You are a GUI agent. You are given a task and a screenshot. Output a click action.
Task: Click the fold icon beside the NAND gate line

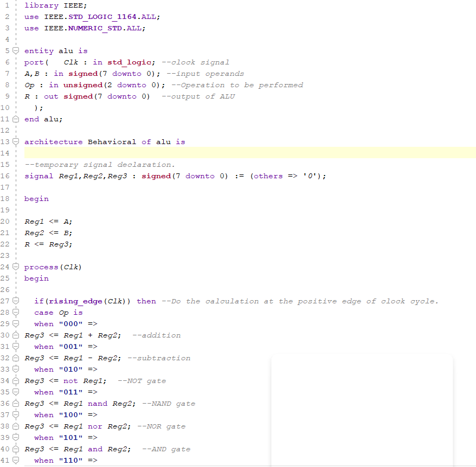pos(15,403)
